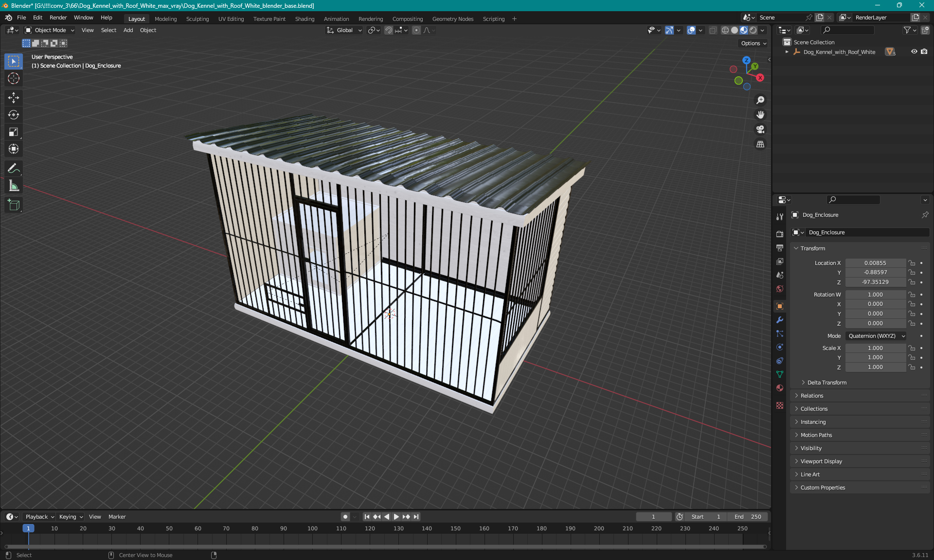Open the Material properties tab
Image resolution: width=934 pixels, height=560 pixels.
780,388
